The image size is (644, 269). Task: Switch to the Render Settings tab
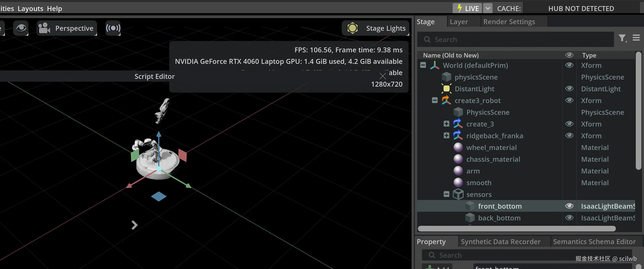[509, 22]
